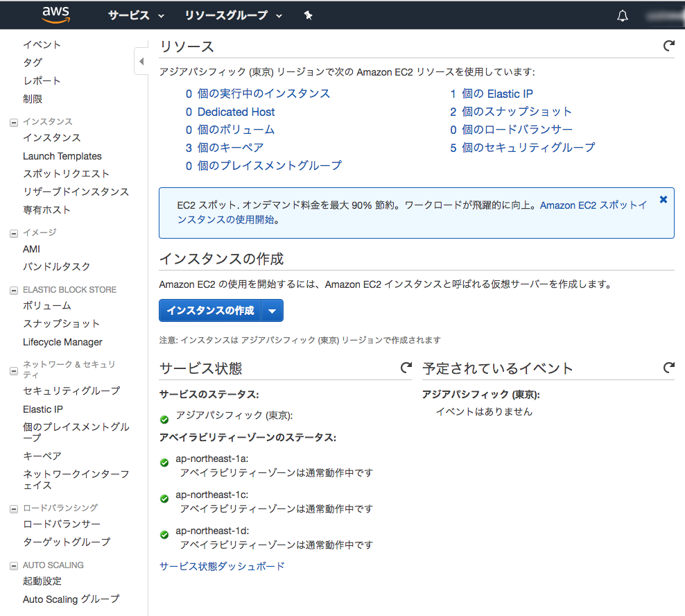Select キーペア in sidebar
This screenshot has height=616, width=685.
tap(42, 456)
